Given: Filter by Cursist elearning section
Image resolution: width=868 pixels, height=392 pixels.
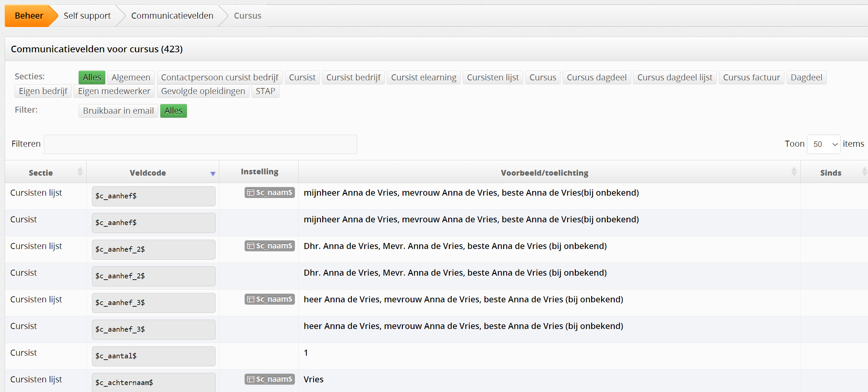Looking at the screenshot, I should (x=424, y=78).
